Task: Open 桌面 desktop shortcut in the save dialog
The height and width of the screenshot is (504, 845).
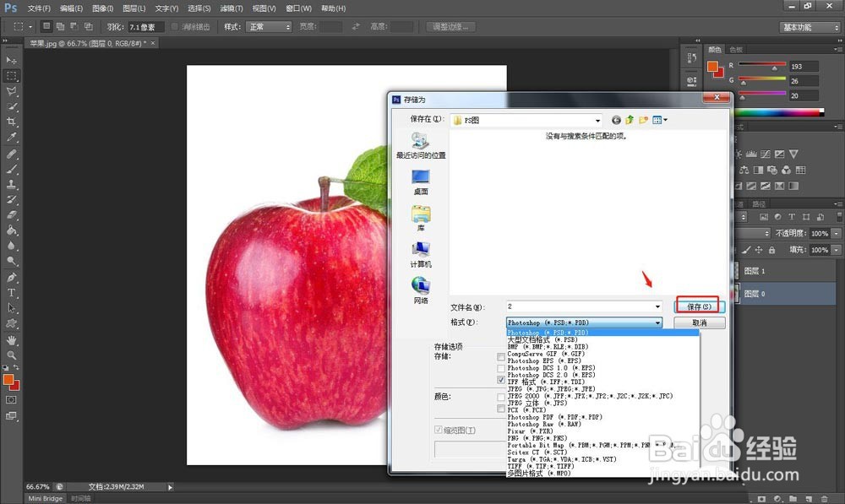Action: coord(421,182)
